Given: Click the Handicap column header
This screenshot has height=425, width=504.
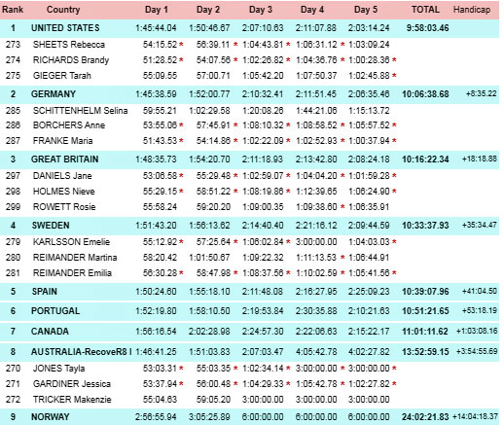Looking at the screenshot, I should click(x=472, y=10).
